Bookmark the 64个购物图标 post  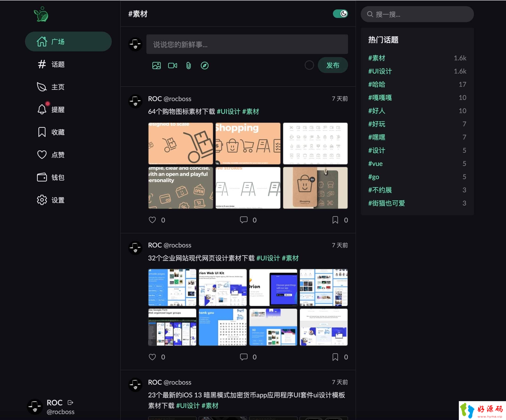coord(335,220)
